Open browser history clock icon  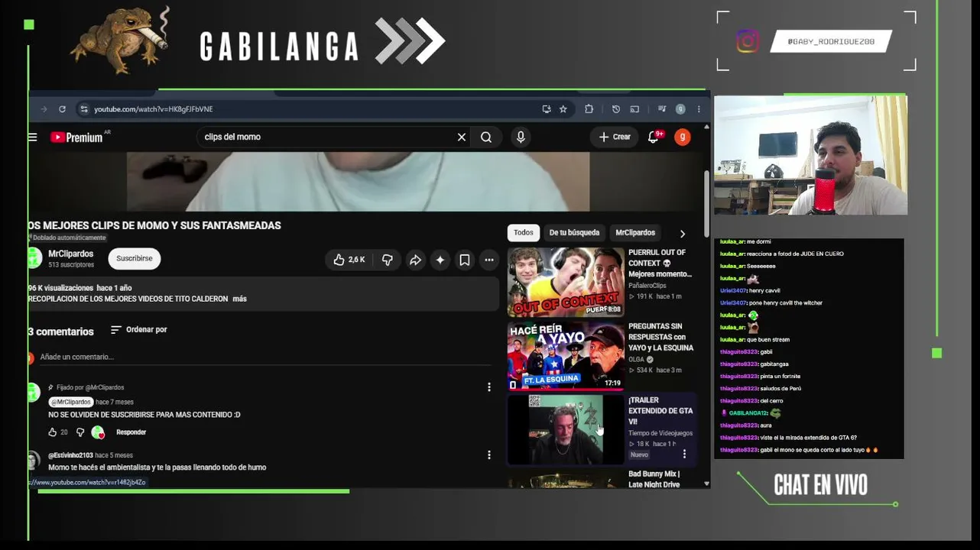click(x=616, y=109)
